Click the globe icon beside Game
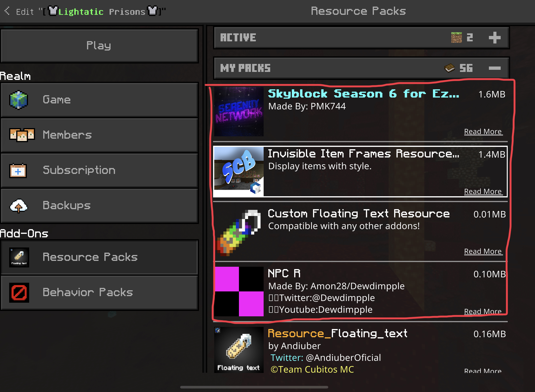The width and height of the screenshot is (535, 392). pyautogui.click(x=19, y=100)
